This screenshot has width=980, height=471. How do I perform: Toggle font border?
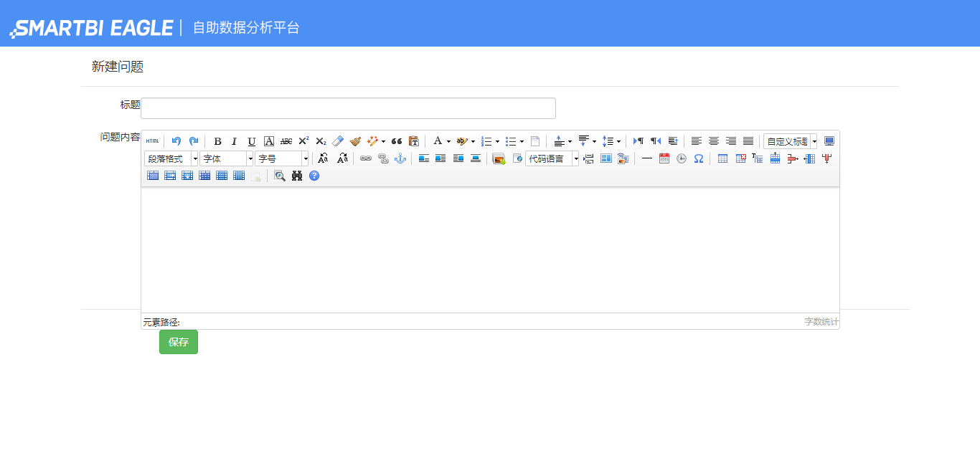point(269,141)
